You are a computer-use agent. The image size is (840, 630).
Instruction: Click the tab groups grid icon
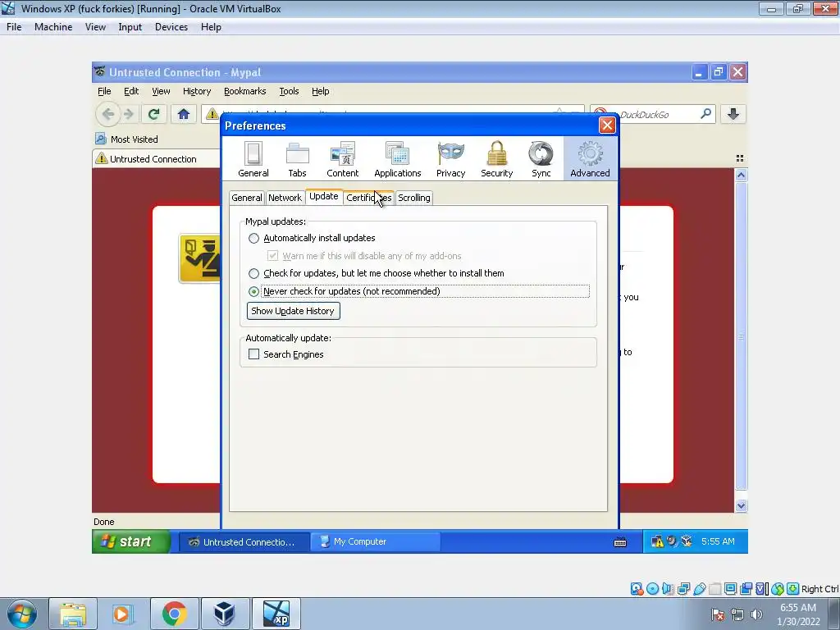point(740,158)
